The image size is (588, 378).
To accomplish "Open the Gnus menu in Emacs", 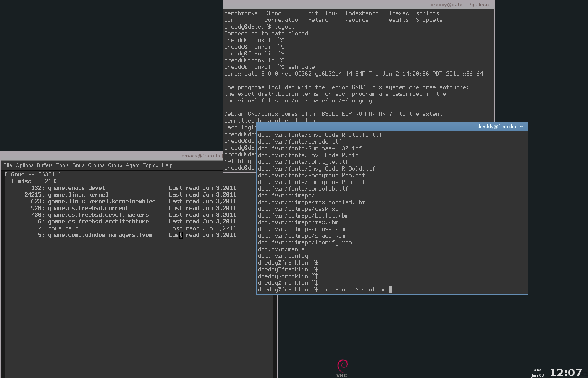I will click(78, 165).
